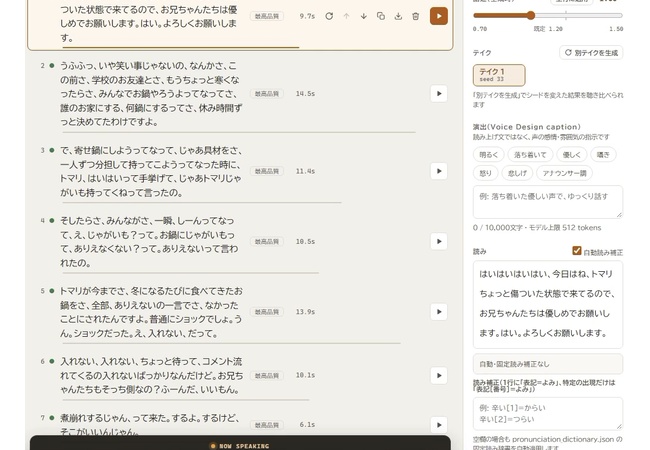Play segment 4 about じゃがいも?って
Screen dimensions: 650x450
[x=439, y=242]
